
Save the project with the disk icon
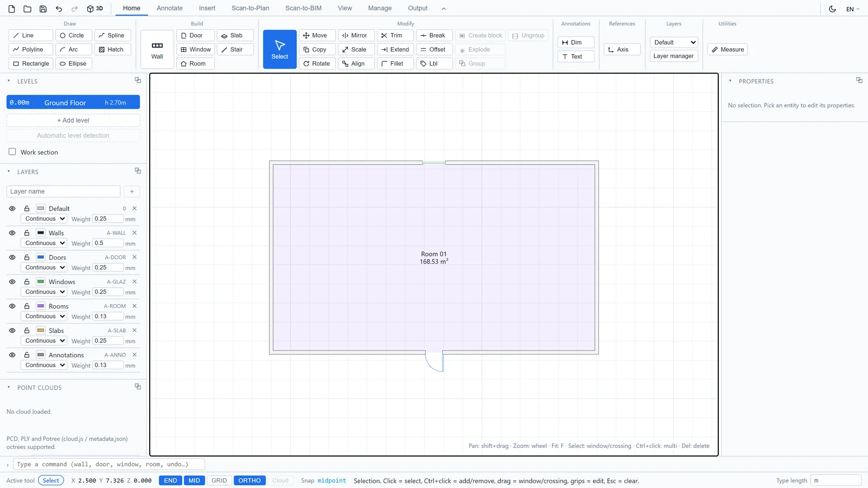pos(43,9)
